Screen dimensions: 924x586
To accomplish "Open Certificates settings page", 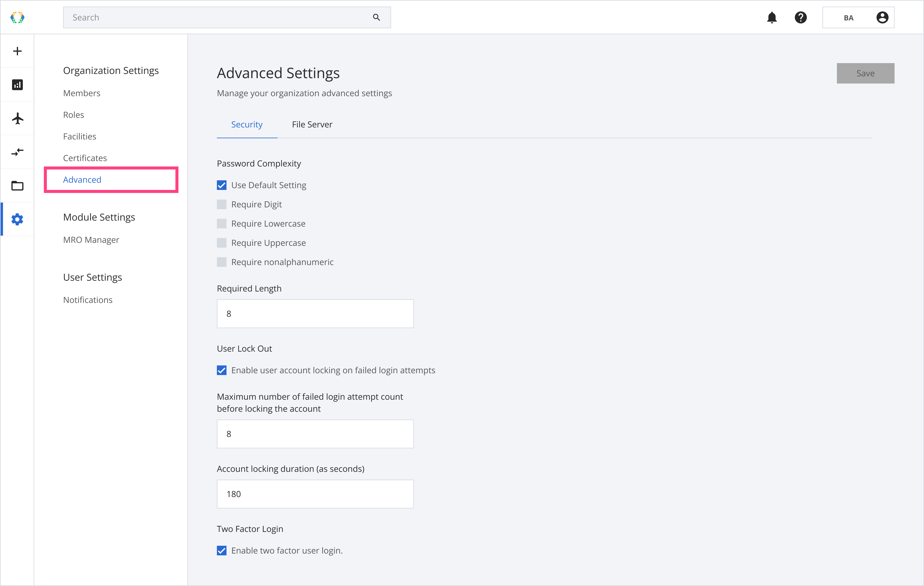I will tap(85, 158).
